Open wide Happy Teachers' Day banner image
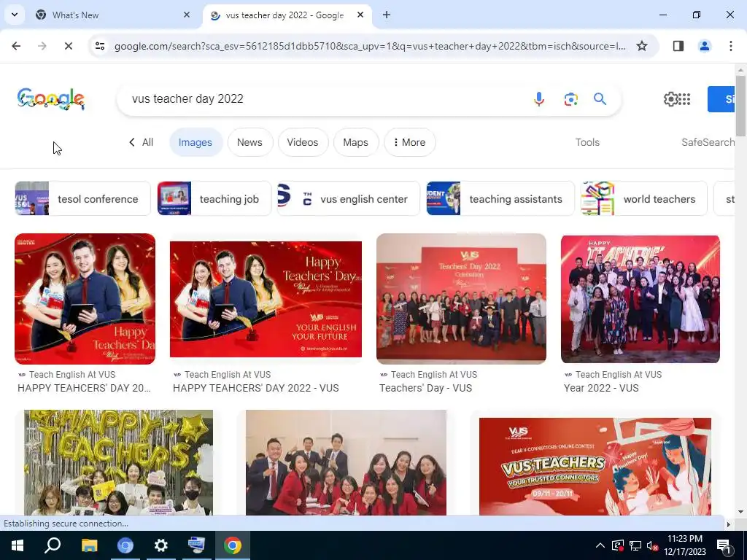Screen dimensions: 747x560 (x=266, y=299)
